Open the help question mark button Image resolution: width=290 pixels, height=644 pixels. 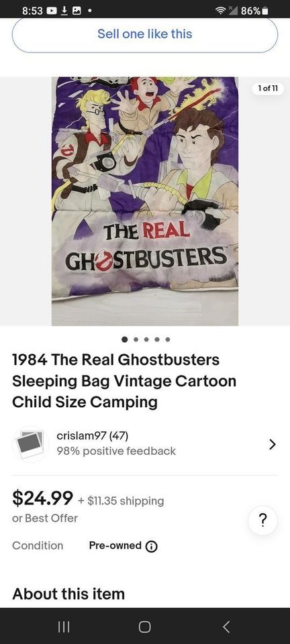263,521
